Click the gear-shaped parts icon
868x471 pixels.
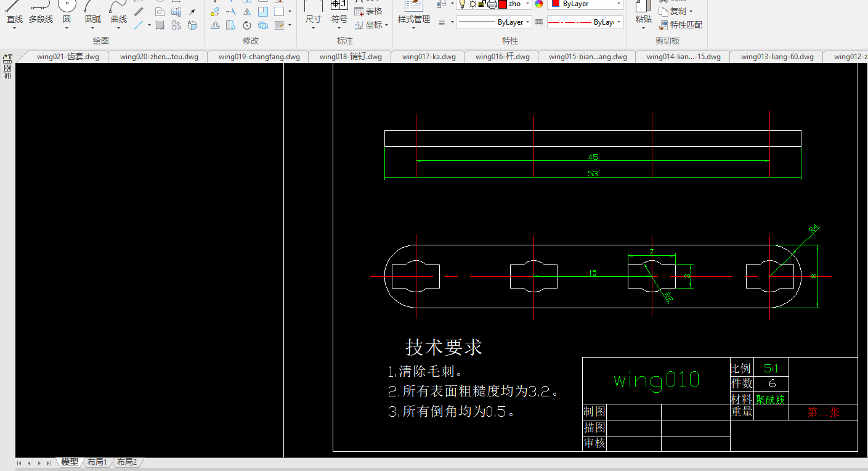(x=176, y=25)
